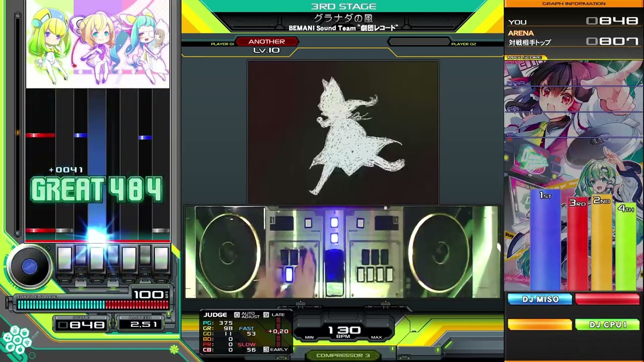Click the yellow 2ND score bar
644x362 pixels.
[x=601, y=243]
